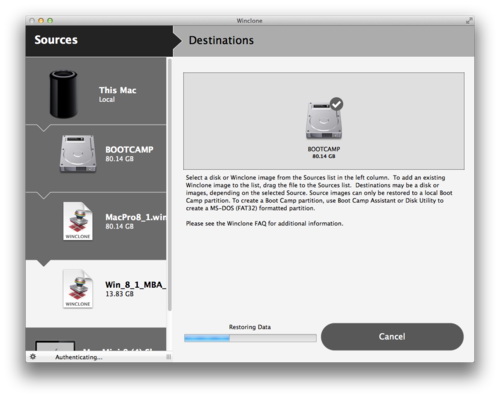Click the 'Sources' header
The image size is (500, 398).
pos(56,40)
